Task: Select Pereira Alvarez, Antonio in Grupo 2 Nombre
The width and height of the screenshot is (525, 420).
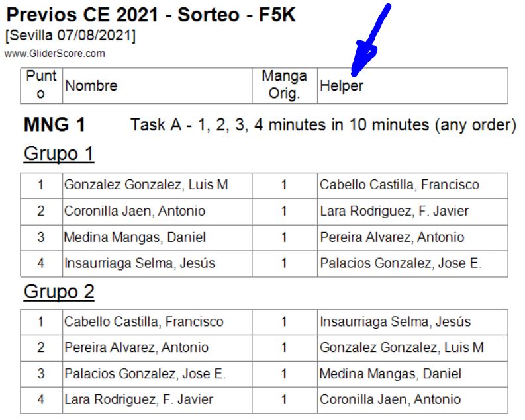Action: (136, 348)
